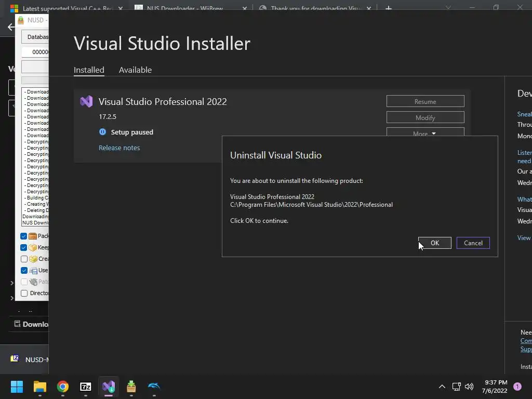This screenshot has width=532, height=399.
Task: Click the NUS Downloader taskbar icon
Action: click(x=131, y=387)
